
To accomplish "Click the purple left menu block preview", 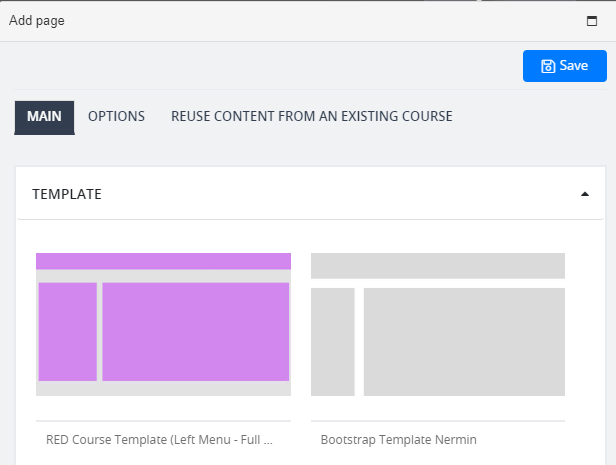I will (68, 332).
